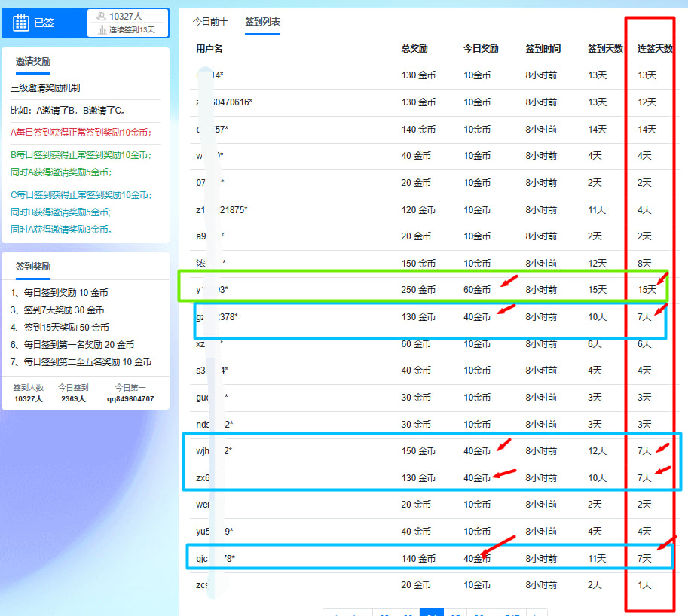Switch to the 今日前十 tab
This screenshot has width=688, height=616.
[x=210, y=22]
